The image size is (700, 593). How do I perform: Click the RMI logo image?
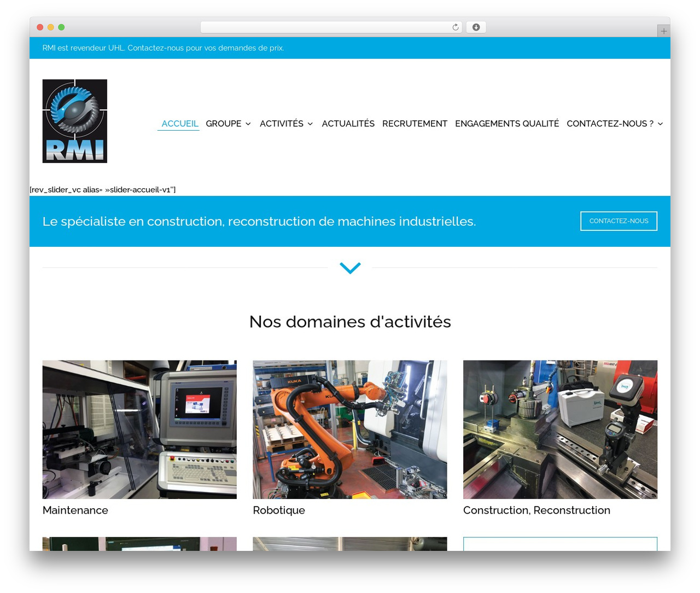[75, 121]
